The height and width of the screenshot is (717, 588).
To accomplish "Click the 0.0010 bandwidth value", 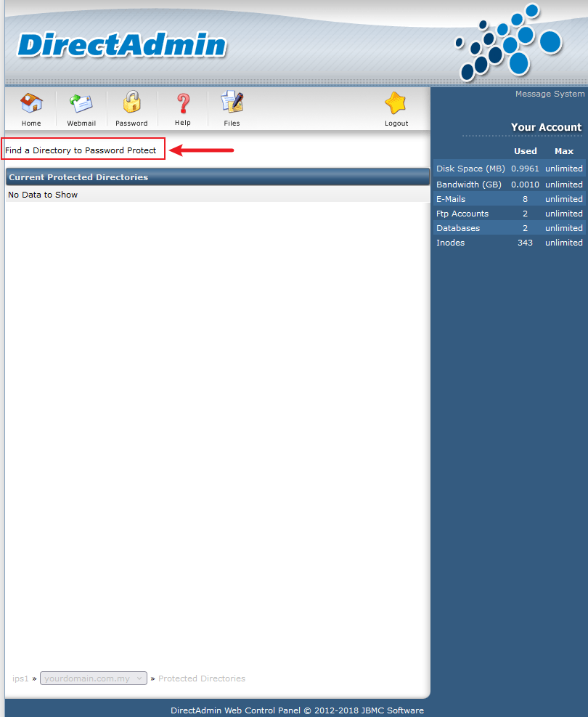I will coord(525,185).
